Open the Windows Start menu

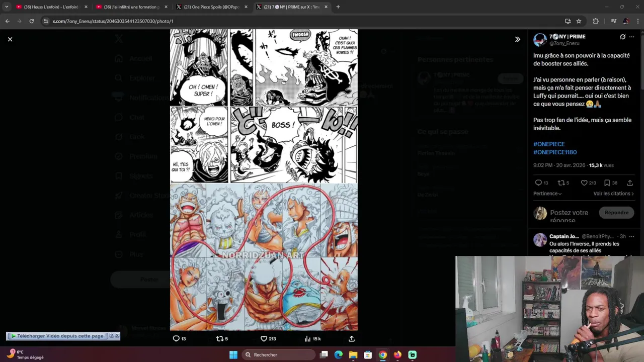point(233,354)
